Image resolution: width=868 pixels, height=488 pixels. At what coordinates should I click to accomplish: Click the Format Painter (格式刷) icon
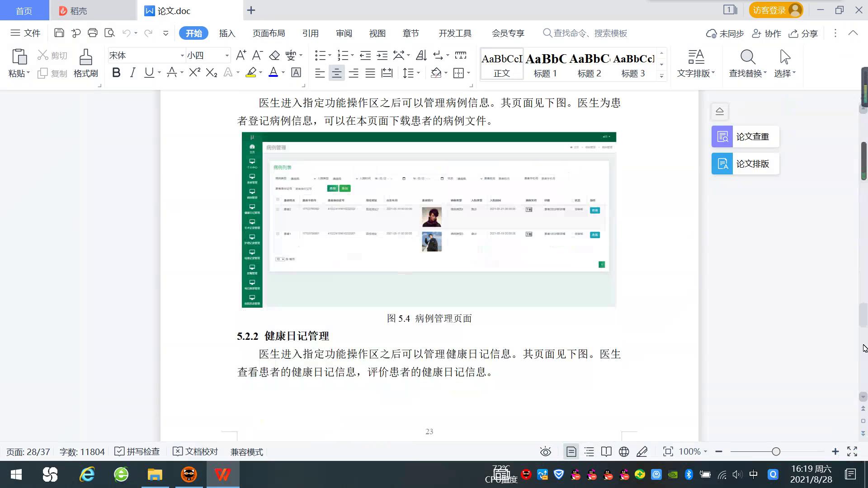[85, 62]
